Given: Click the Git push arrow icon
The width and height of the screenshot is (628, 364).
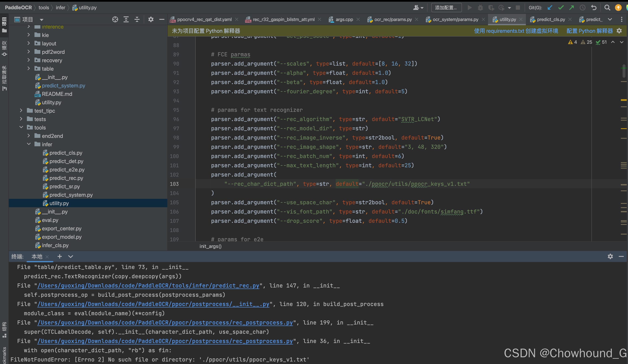Looking at the screenshot, I should tap(571, 8).
